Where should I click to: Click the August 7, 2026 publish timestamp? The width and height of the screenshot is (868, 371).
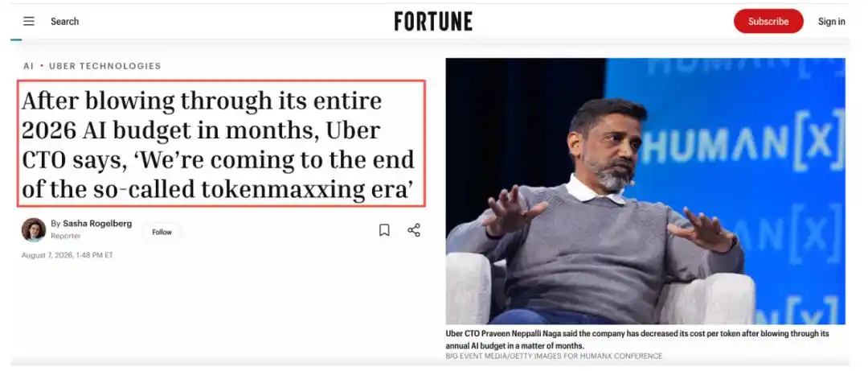(x=67, y=255)
